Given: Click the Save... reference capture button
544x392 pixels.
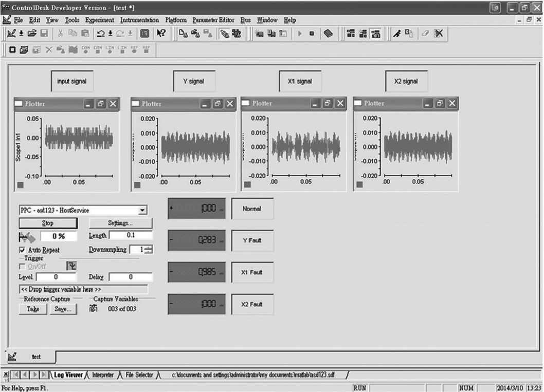Looking at the screenshot, I should (63, 309).
